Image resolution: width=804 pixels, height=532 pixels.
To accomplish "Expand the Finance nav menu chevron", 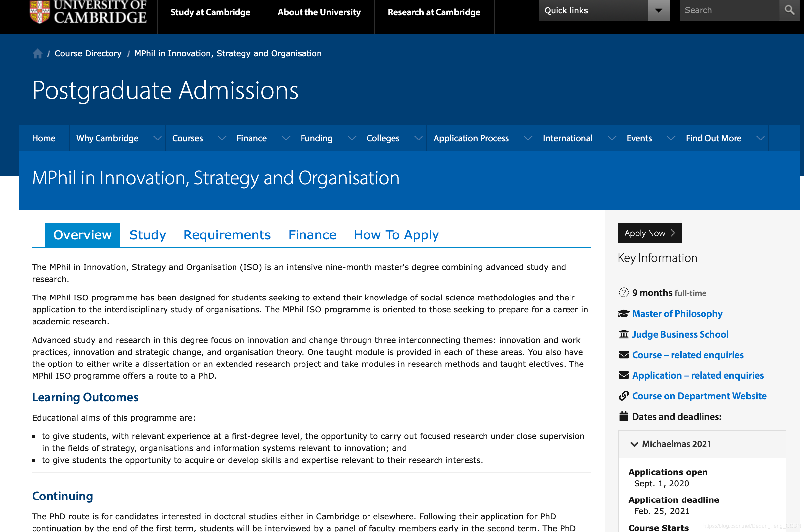I will click(x=286, y=138).
